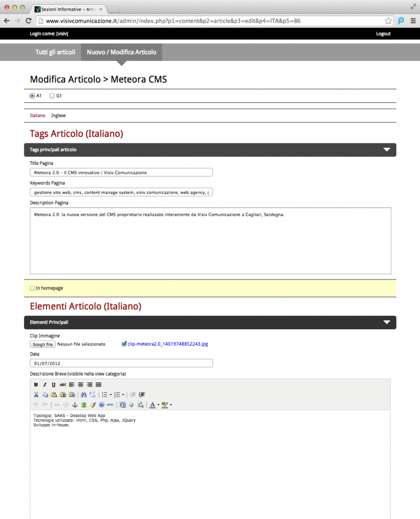The image size is (420, 519).
Task: Toggle italic formatting in editor
Action: coord(45,385)
